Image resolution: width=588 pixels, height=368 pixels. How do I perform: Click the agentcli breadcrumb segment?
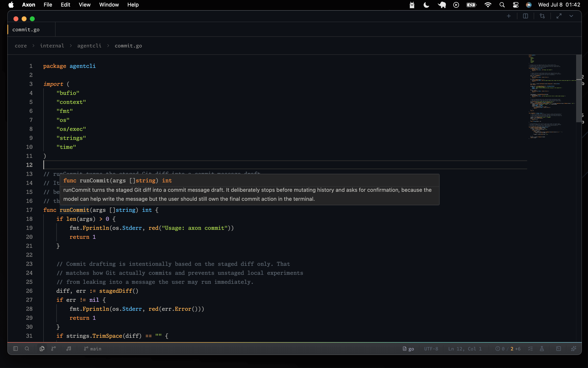89,46
